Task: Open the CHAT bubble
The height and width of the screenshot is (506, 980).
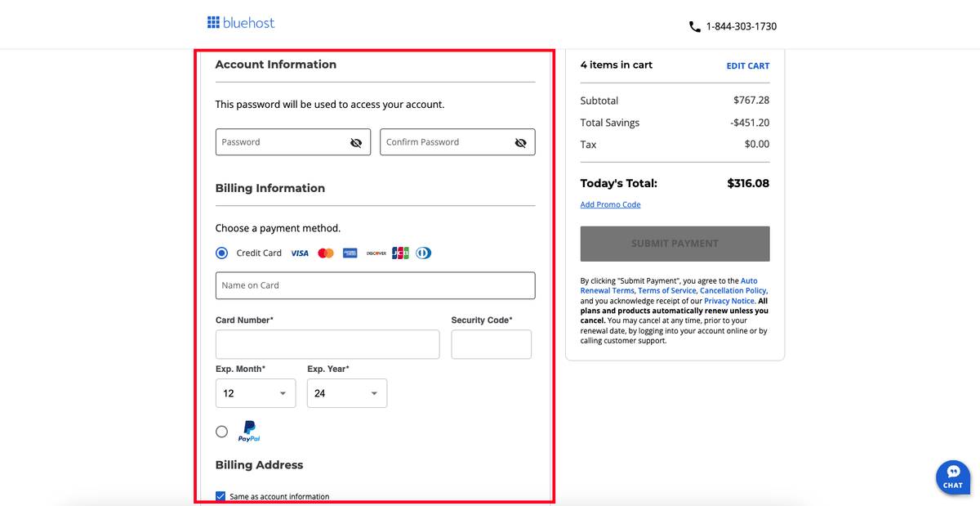Action: 952,477
